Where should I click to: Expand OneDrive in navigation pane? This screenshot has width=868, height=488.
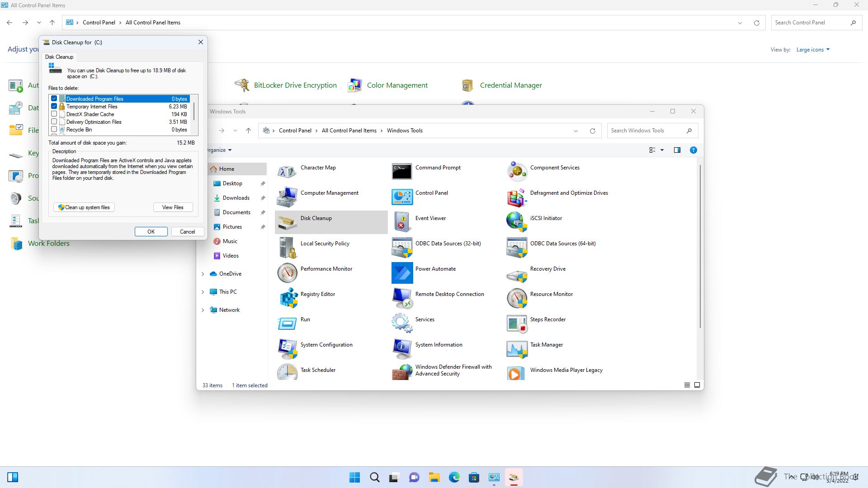pyautogui.click(x=203, y=274)
